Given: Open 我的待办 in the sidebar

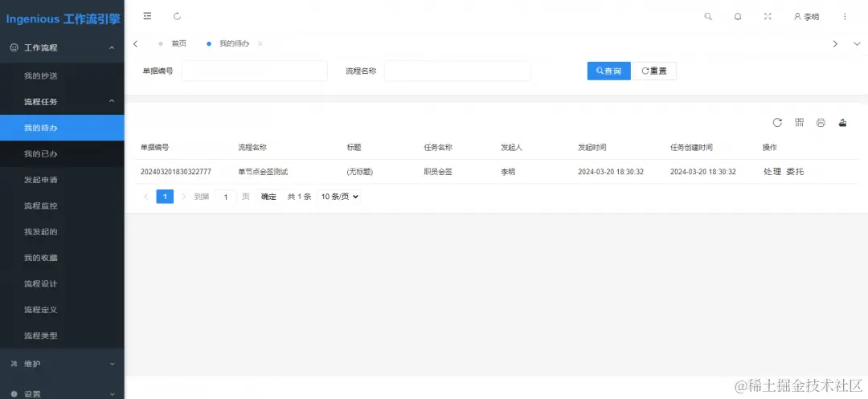Looking at the screenshot, I should [x=62, y=128].
